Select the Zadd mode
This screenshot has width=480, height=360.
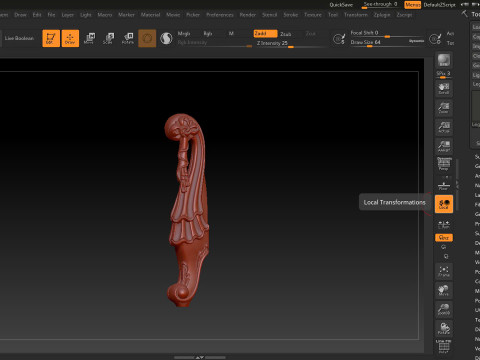[x=265, y=34]
